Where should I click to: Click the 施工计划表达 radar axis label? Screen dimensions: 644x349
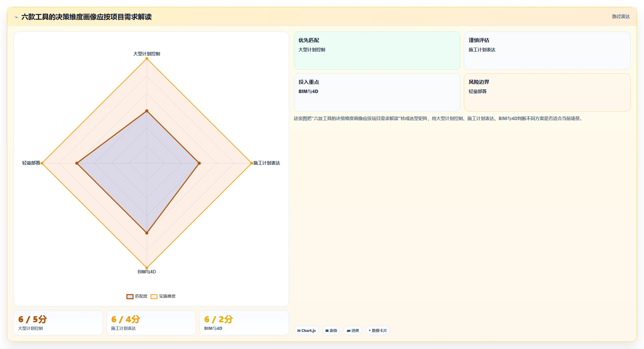click(267, 163)
